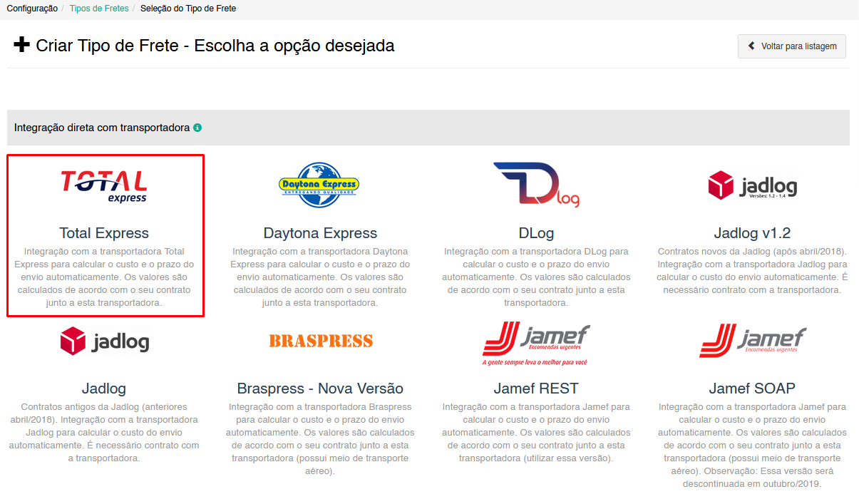The image size is (859, 504).
Task: Choose the Jadlog v1.2 title
Action: point(752,233)
